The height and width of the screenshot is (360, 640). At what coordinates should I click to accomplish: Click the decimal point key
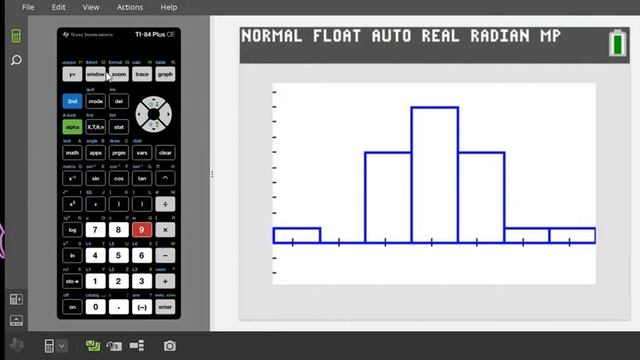pyautogui.click(x=119, y=307)
